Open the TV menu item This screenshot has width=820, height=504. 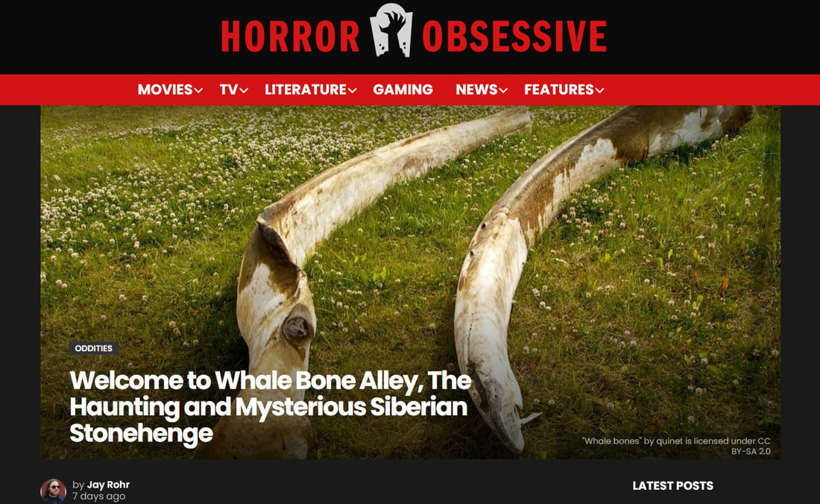tap(229, 89)
